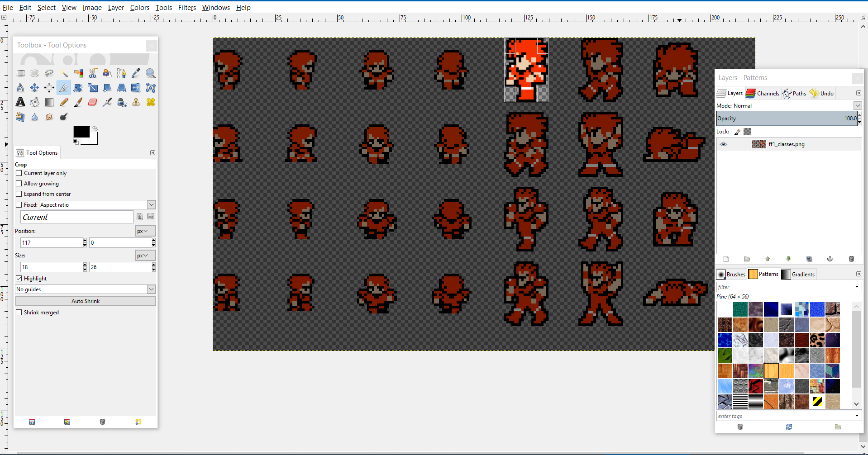Toggle Lock alpha channel checkerboard icon
This screenshot has height=455, width=868.
pos(747,132)
